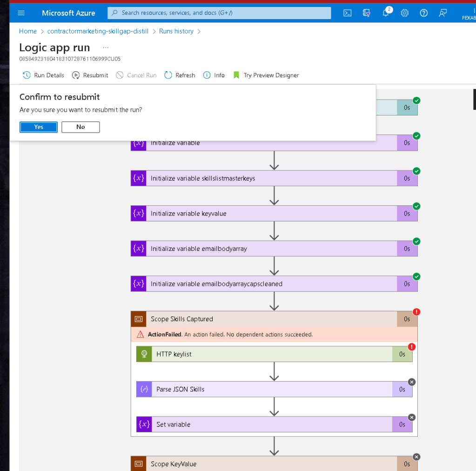Click Microsoft Azure brand title
This screenshot has height=471, width=476.
pyautogui.click(x=68, y=13)
